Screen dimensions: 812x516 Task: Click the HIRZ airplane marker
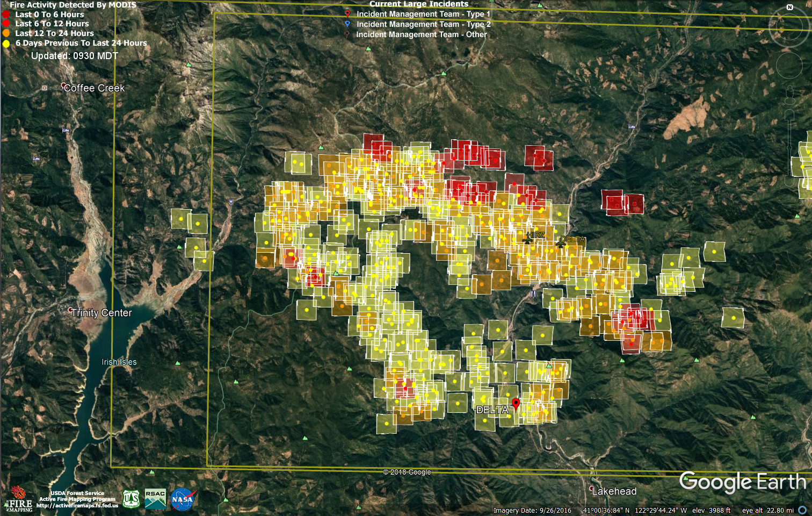coord(527,240)
